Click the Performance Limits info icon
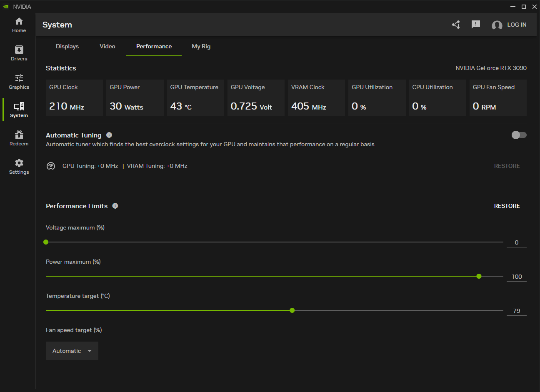Image resolution: width=540 pixels, height=392 pixels. tap(115, 206)
